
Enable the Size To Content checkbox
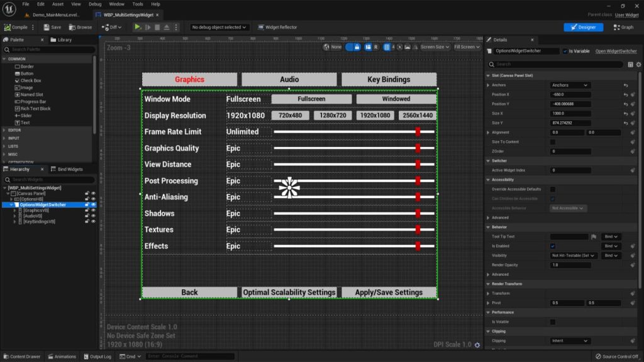point(553,142)
